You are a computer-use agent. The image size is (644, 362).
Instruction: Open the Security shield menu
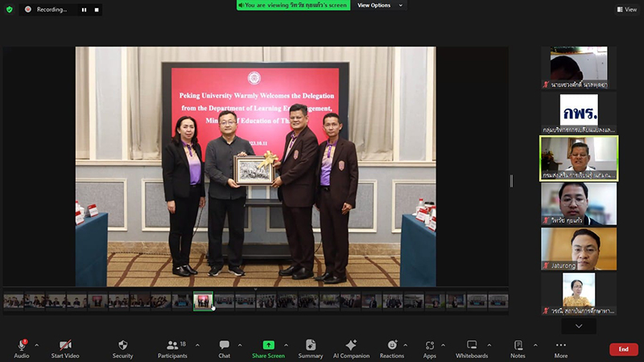(123, 349)
